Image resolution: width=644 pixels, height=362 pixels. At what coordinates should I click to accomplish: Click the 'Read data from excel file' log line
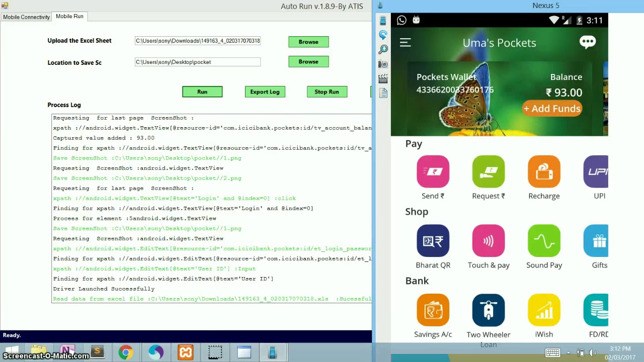point(212,299)
